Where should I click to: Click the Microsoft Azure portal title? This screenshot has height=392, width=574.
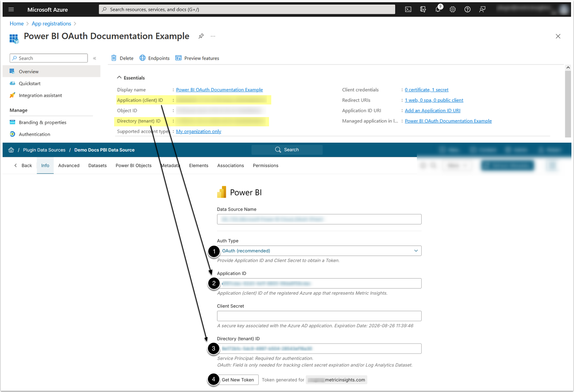tap(47, 10)
